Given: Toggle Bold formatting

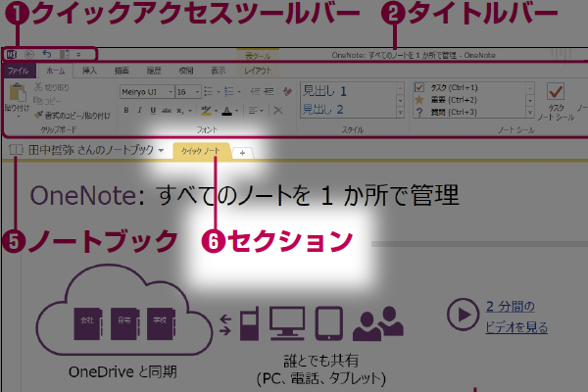Looking at the screenshot, I should (x=126, y=111).
